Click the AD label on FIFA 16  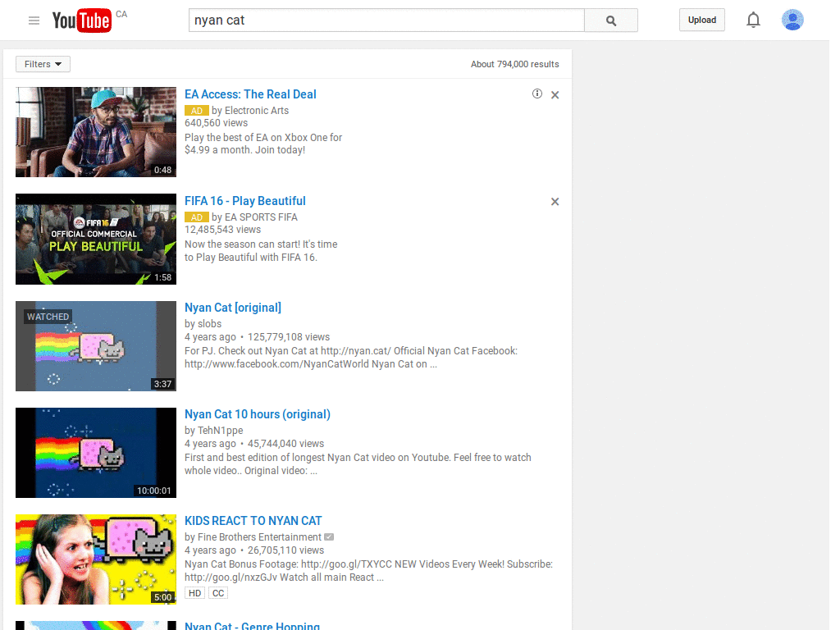197,217
